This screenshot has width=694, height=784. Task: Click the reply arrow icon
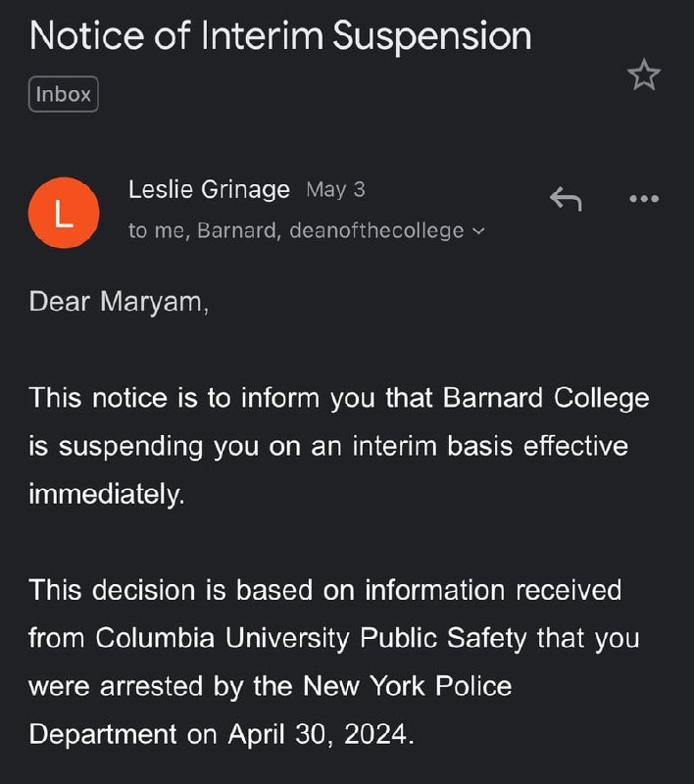point(566,200)
